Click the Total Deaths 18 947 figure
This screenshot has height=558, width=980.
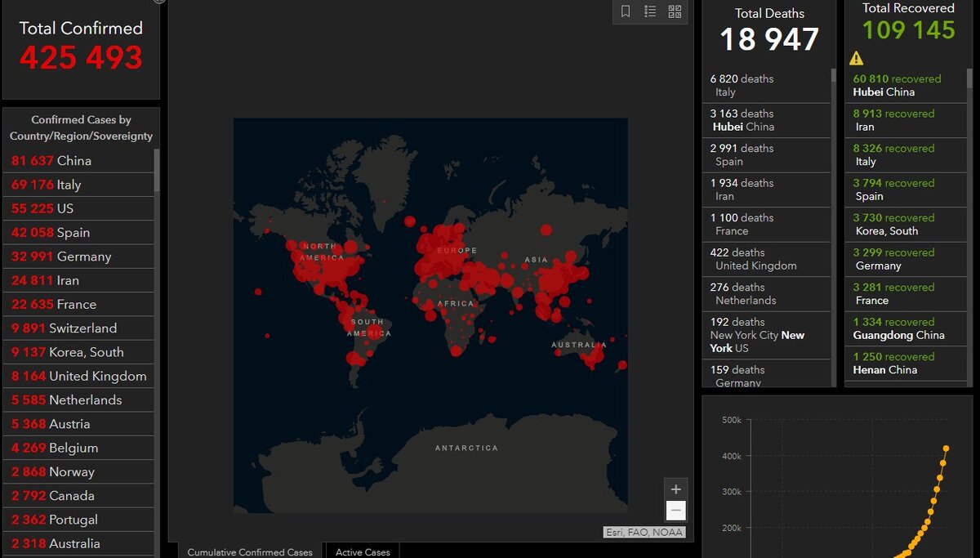pos(769,39)
